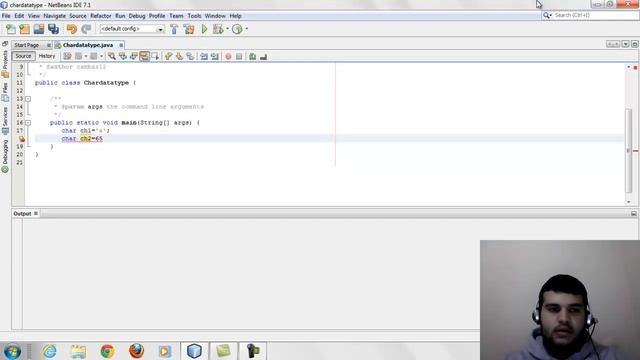The image size is (640, 360).
Task: Open the Files side panel
Action: 5,93
